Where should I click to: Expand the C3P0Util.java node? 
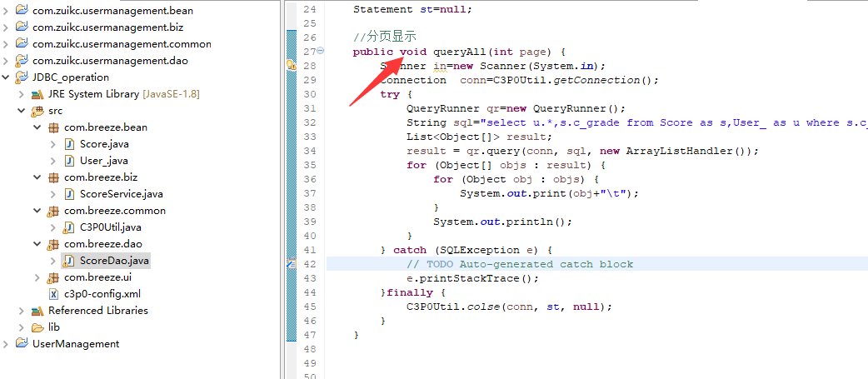pos(53,227)
